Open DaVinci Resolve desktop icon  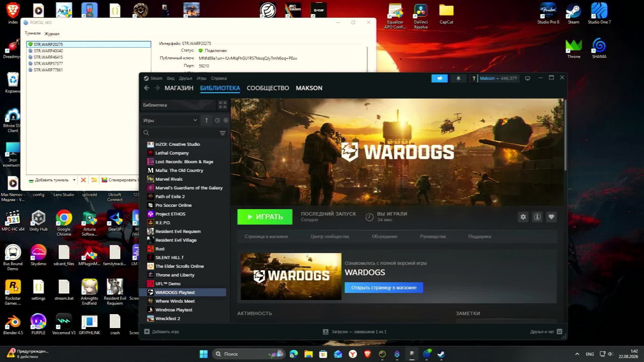[x=421, y=16]
